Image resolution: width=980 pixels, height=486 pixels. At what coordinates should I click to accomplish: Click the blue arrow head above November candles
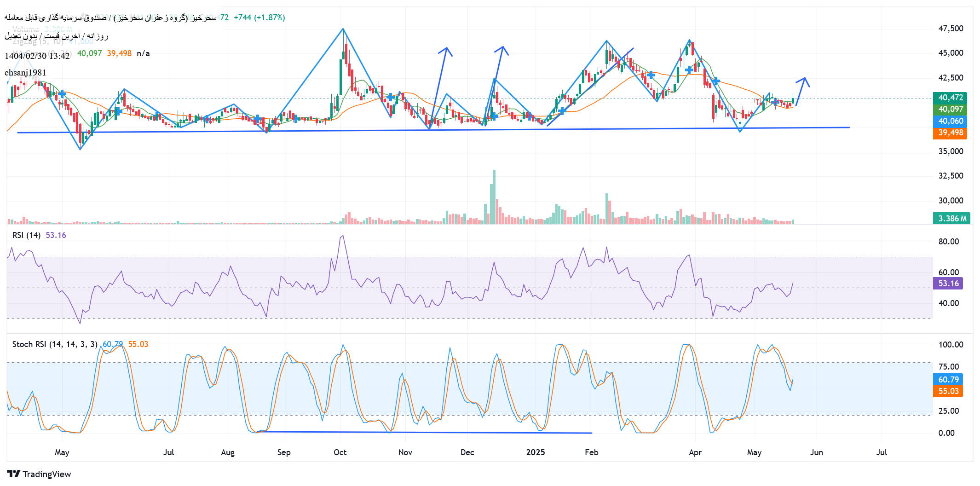446,50
